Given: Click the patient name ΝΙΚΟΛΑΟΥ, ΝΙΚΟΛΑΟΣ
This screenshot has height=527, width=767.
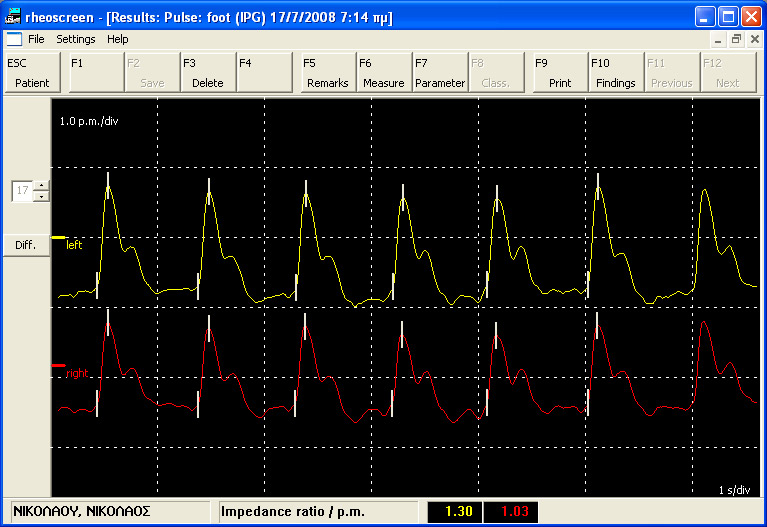Looking at the screenshot, I should click(x=82, y=511).
